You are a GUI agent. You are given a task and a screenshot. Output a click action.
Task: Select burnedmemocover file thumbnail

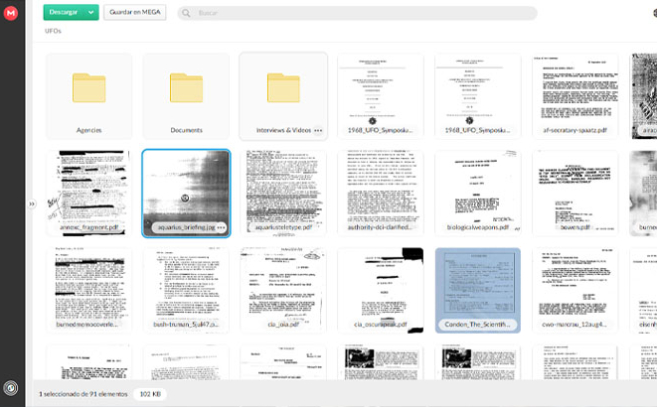click(89, 290)
